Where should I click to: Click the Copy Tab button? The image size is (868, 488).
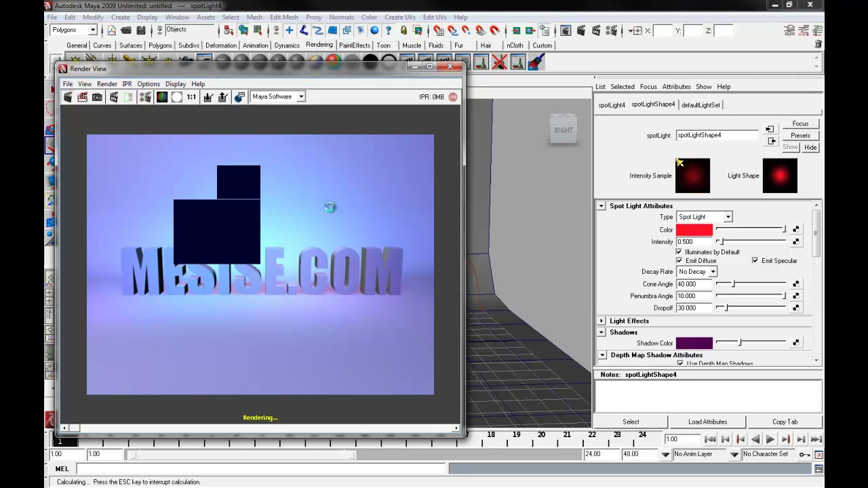(785, 422)
